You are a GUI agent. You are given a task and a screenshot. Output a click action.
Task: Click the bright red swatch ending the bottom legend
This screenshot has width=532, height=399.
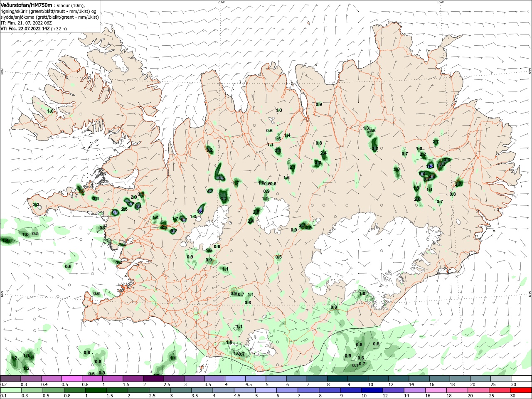pos(522,390)
